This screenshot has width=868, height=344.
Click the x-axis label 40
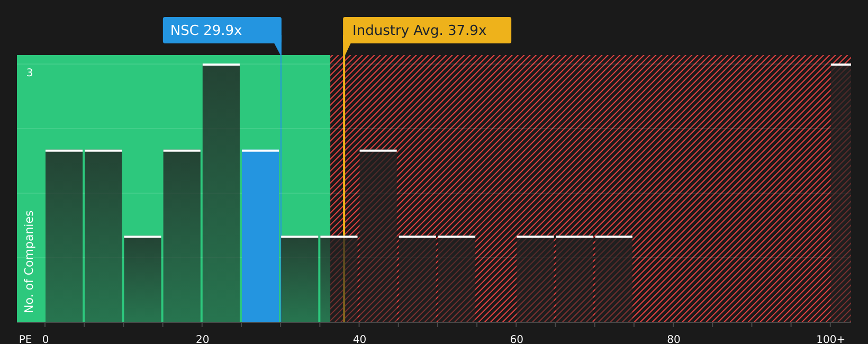tap(359, 339)
